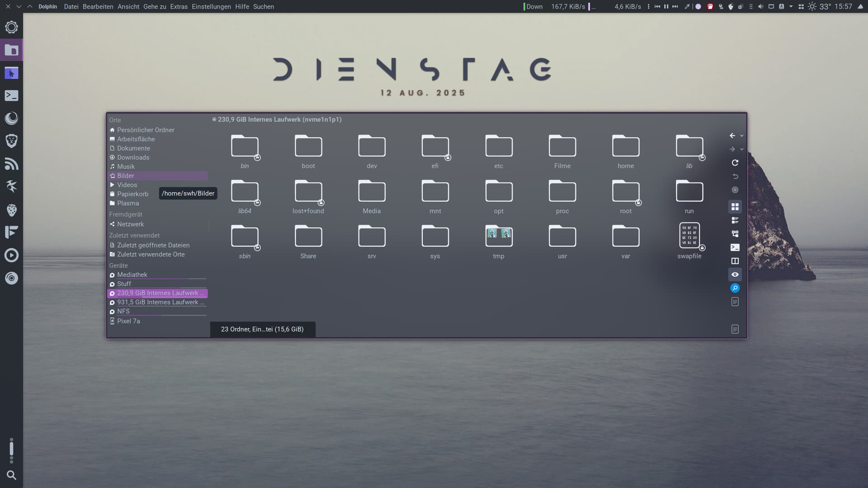Switch to Compact view mode
Image resolution: width=868 pixels, height=488 pixels.
[735, 221]
